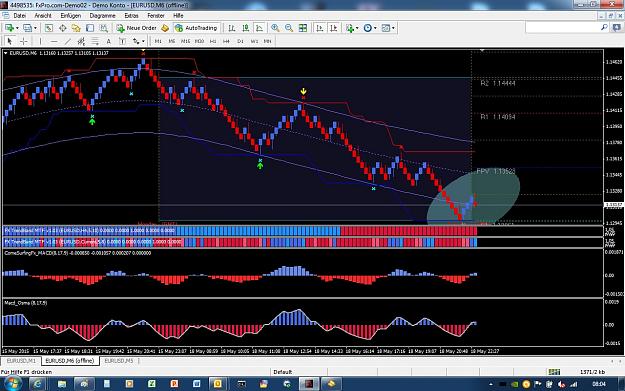Expand the profiles dropdown arrow
Screen dimensions: 625x391
(35, 28)
